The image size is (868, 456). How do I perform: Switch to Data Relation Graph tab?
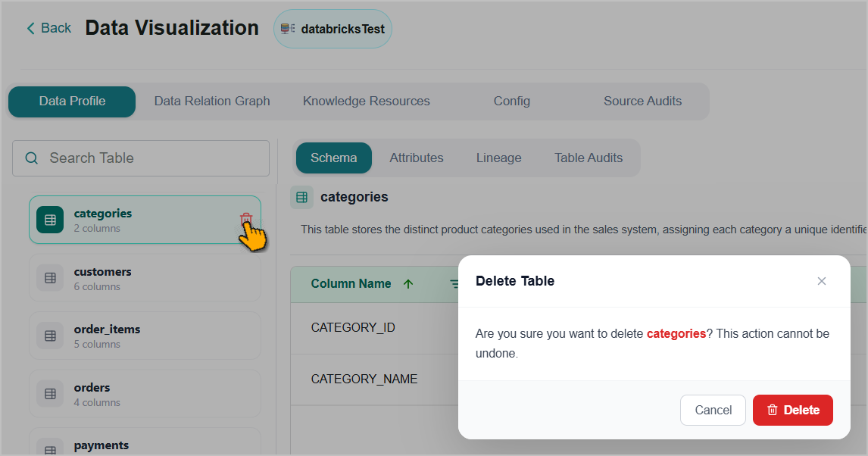pos(212,102)
